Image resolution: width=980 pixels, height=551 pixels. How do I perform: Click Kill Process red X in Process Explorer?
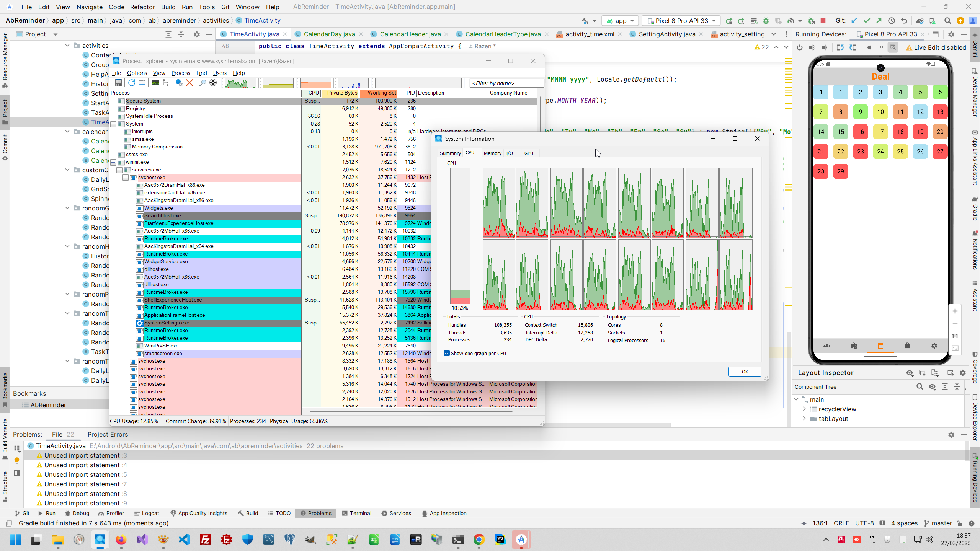[x=189, y=83]
